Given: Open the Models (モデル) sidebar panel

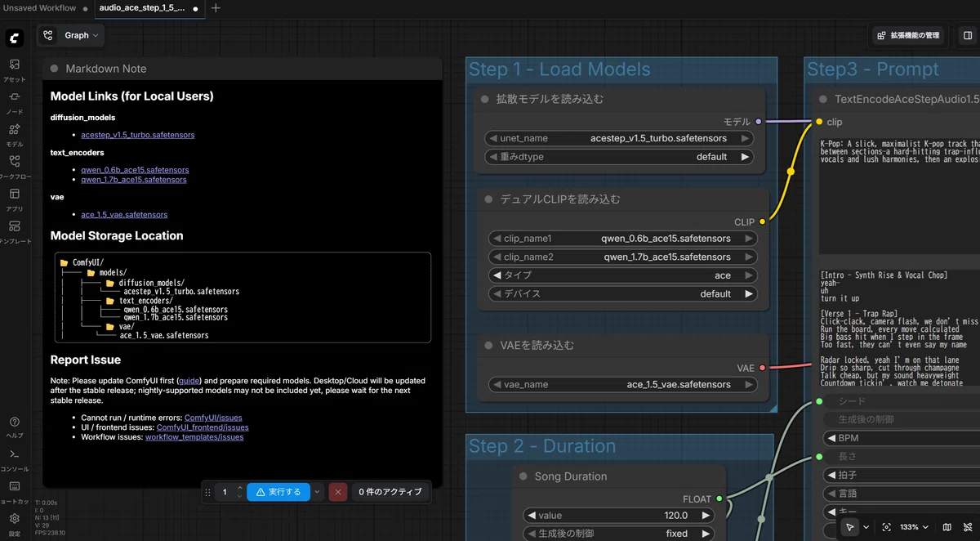Looking at the screenshot, I should [15, 134].
